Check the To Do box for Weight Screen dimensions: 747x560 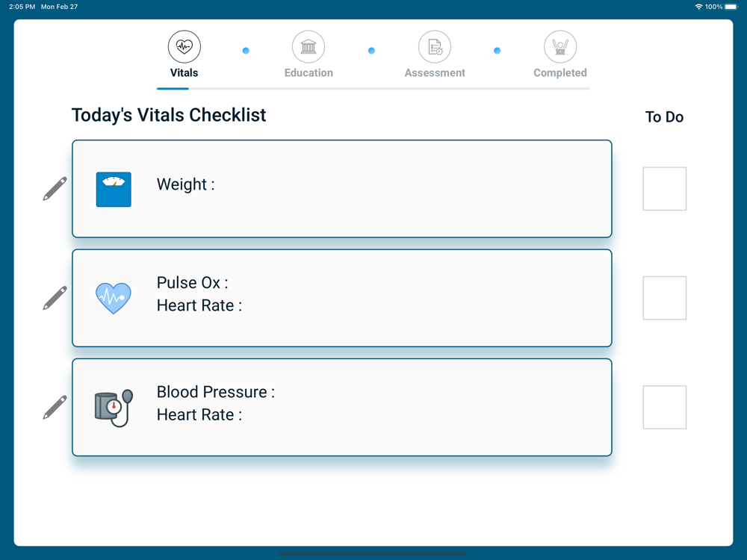(x=664, y=189)
